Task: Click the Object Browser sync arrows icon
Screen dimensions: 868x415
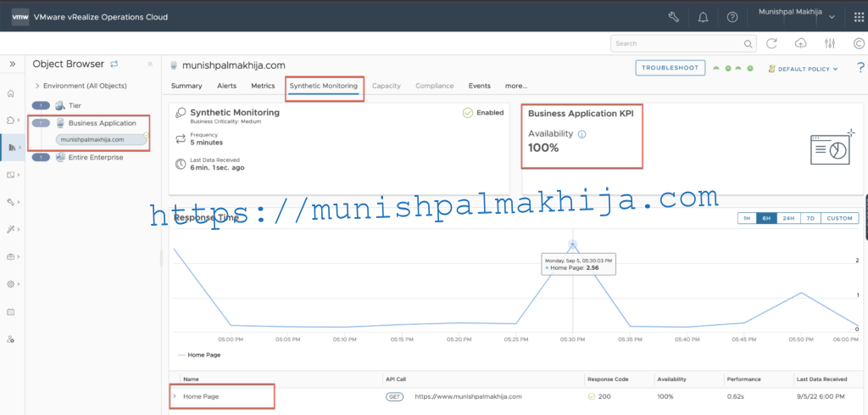Action: pos(114,64)
